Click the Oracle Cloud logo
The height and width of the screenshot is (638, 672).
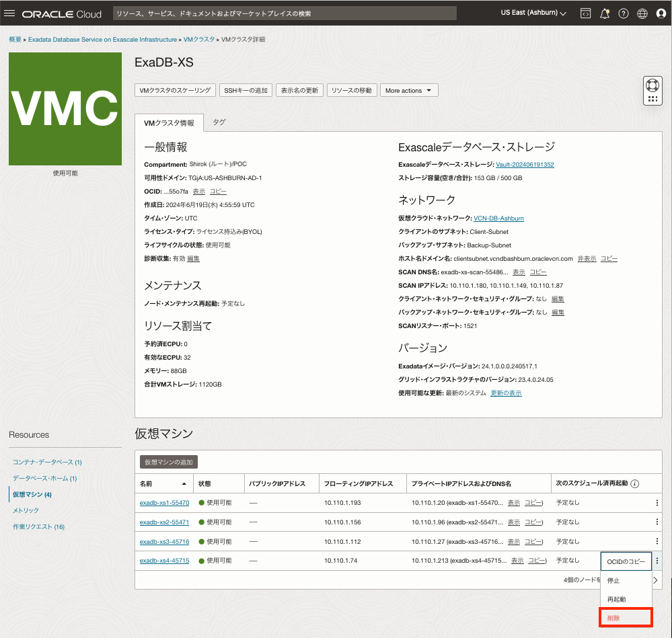[62, 14]
